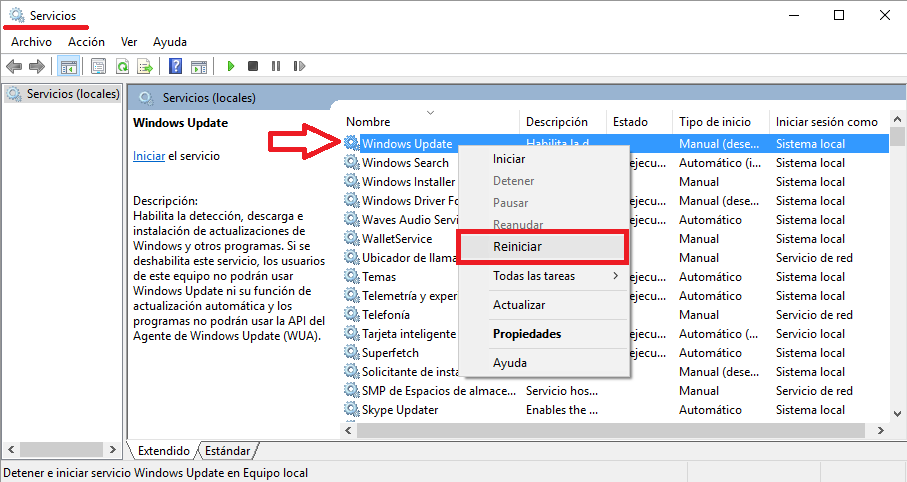The height and width of the screenshot is (482, 907).
Task: Click 'Servicio hos...' description cell
Action: 562,391
